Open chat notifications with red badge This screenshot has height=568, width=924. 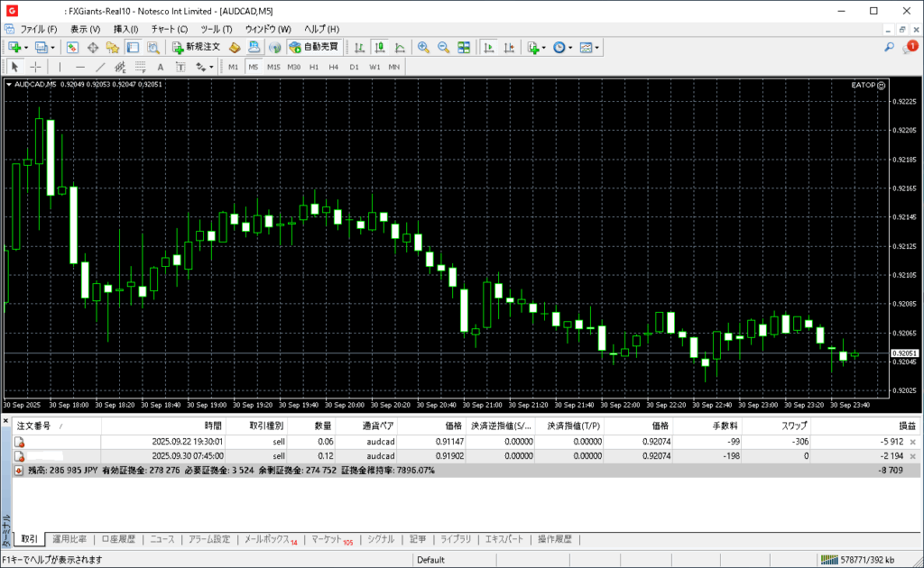[x=909, y=47]
